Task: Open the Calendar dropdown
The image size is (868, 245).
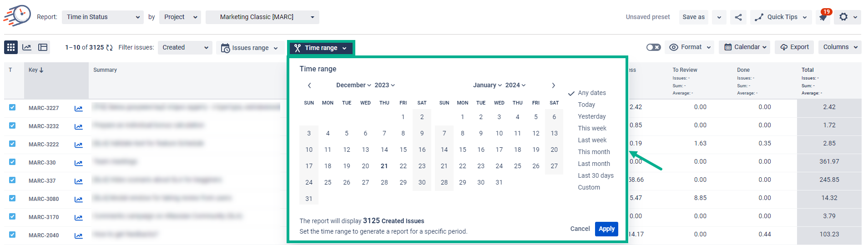Action: click(745, 47)
